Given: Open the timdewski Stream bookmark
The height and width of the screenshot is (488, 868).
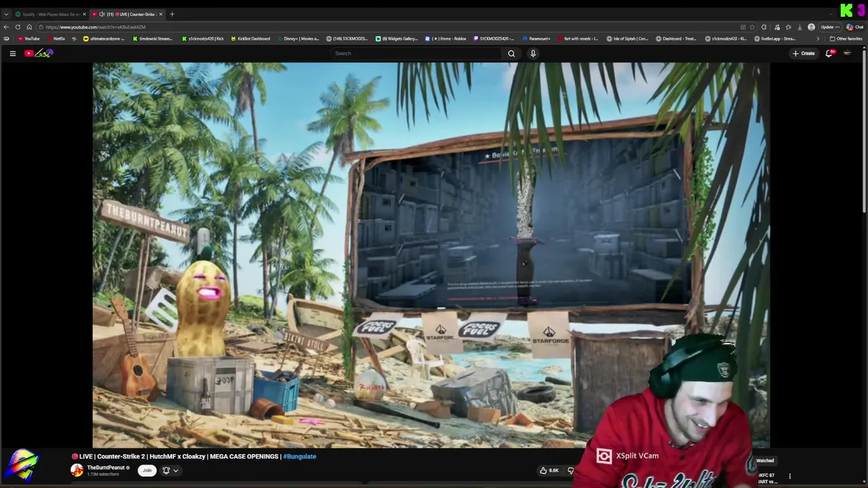Looking at the screenshot, I should [x=152, y=39].
